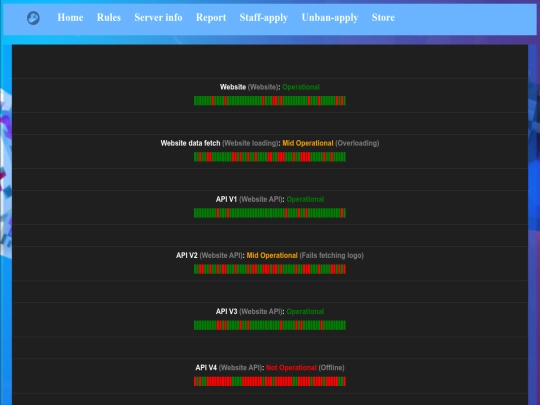Open the Rules page
540x405 pixels.
tap(109, 18)
